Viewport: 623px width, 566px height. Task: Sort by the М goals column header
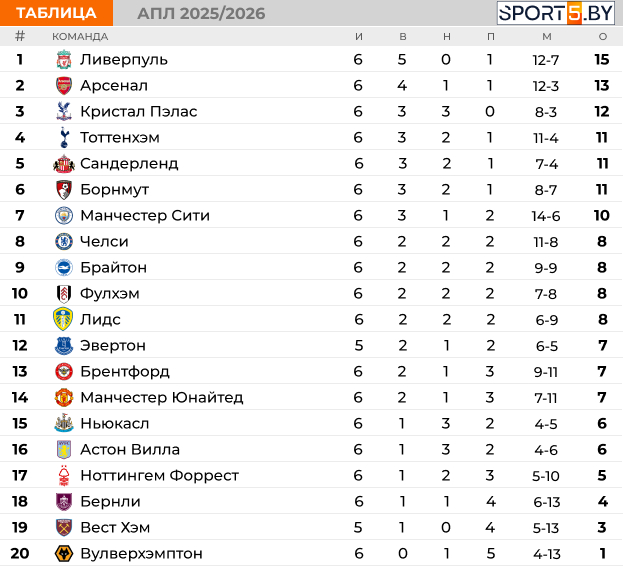point(547,37)
